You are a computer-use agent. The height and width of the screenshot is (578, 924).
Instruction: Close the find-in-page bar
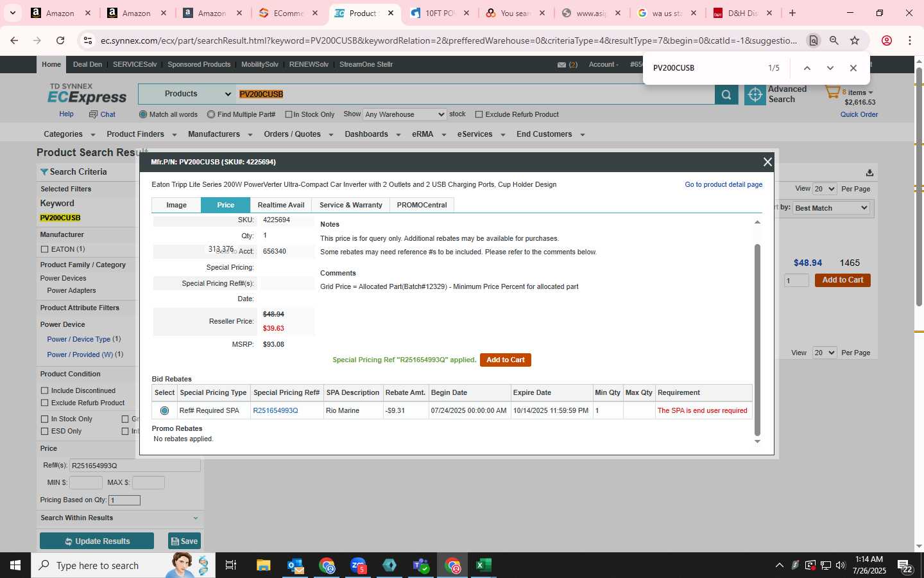853,68
